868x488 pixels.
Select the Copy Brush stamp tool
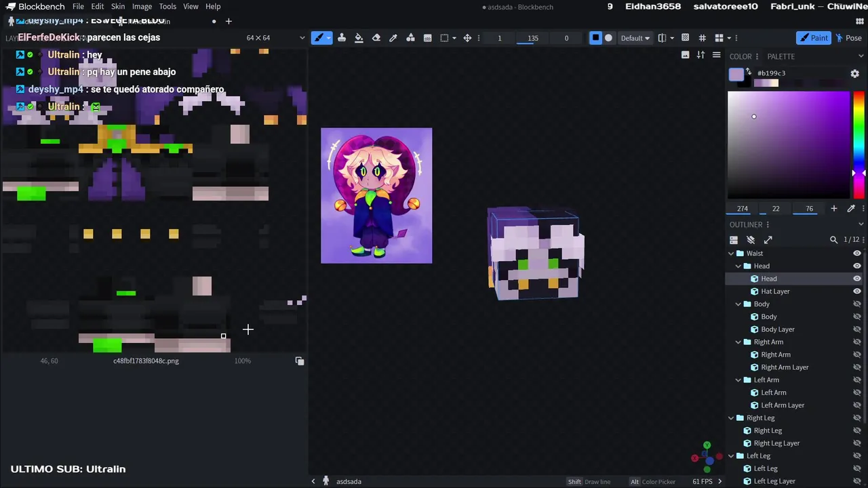coord(342,38)
